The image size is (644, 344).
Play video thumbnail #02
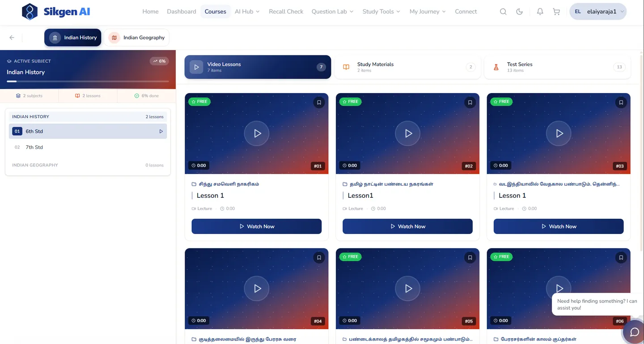point(407,133)
